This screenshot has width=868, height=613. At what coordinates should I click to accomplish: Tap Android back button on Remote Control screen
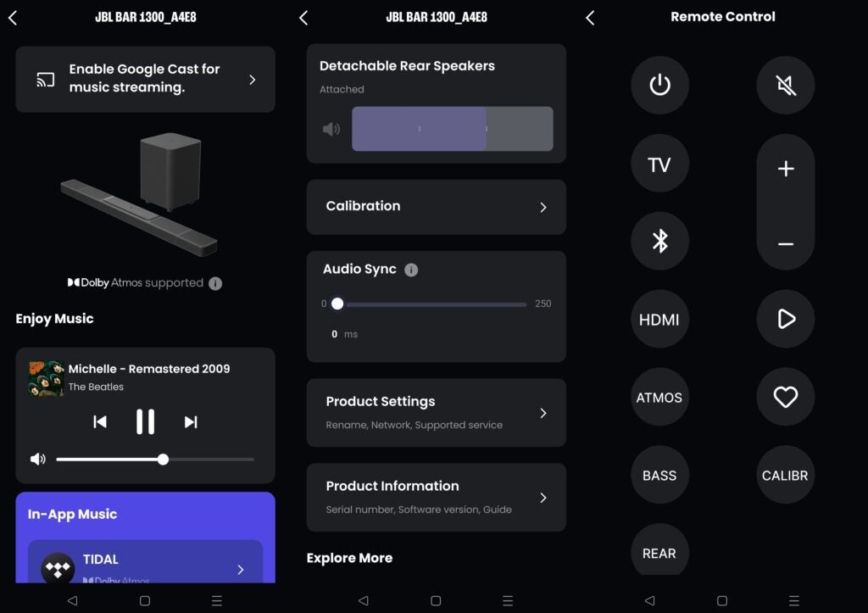click(x=650, y=600)
